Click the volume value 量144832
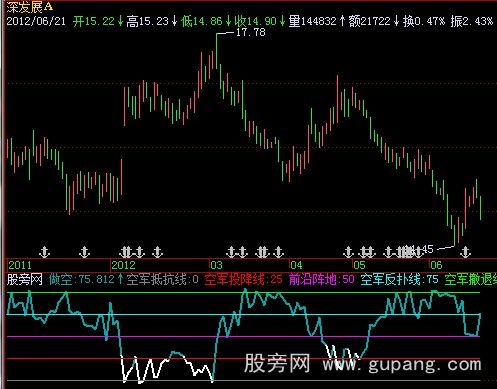This screenshot has height=389, width=497. point(313,21)
